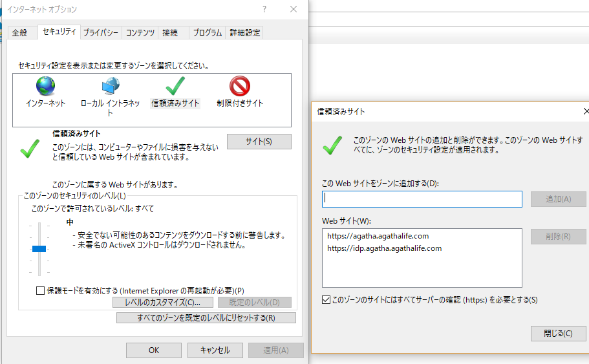Select the 制限付きサイト prohibited zone icon
Image resolution: width=589 pixels, height=364 pixels.
pyautogui.click(x=240, y=87)
